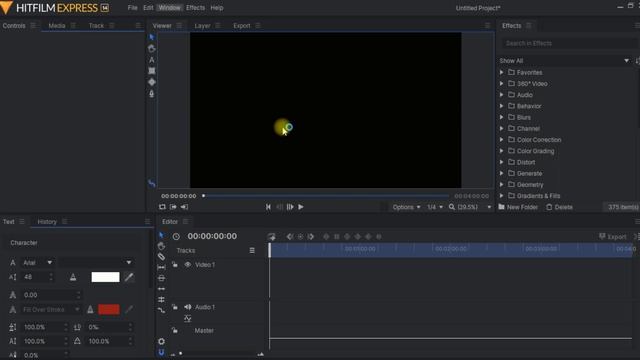Choose the Rate Stretch tool in Editor
This screenshot has width=640, height=360.
tap(161, 310)
